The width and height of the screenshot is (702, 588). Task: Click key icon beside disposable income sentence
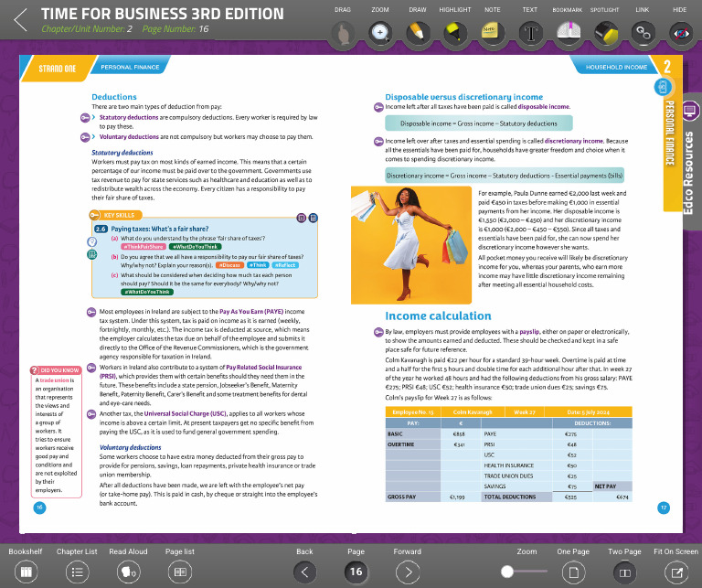pyautogui.click(x=378, y=108)
